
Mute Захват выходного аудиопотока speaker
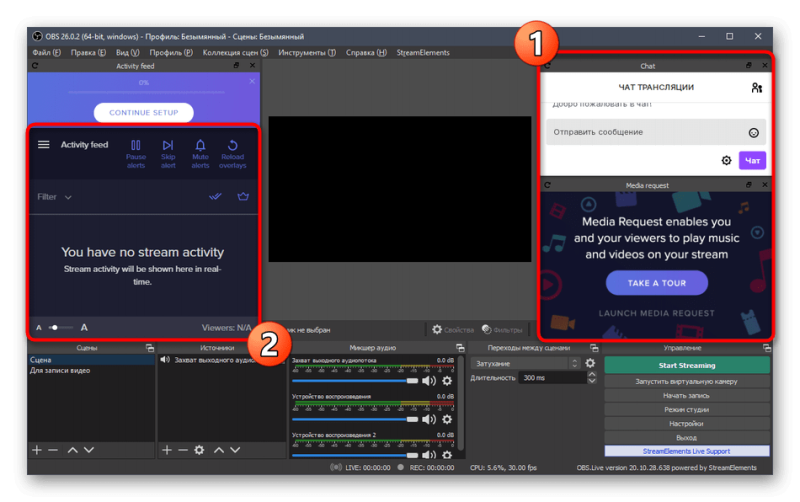[429, 381]
